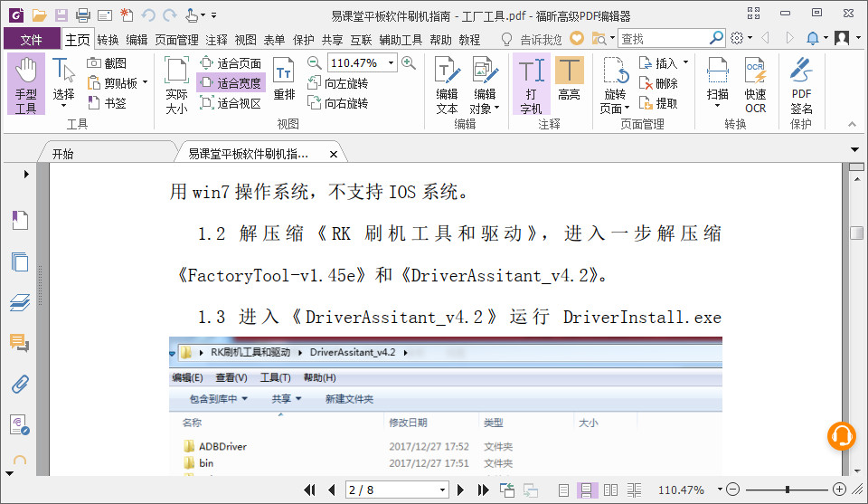
Task: Zoom out using ribbon magnifier minus
Action: (315, 62)
